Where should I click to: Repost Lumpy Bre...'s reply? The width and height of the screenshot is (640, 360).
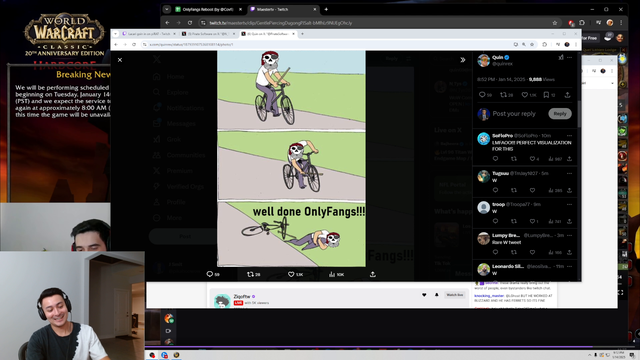click(514, 252)
